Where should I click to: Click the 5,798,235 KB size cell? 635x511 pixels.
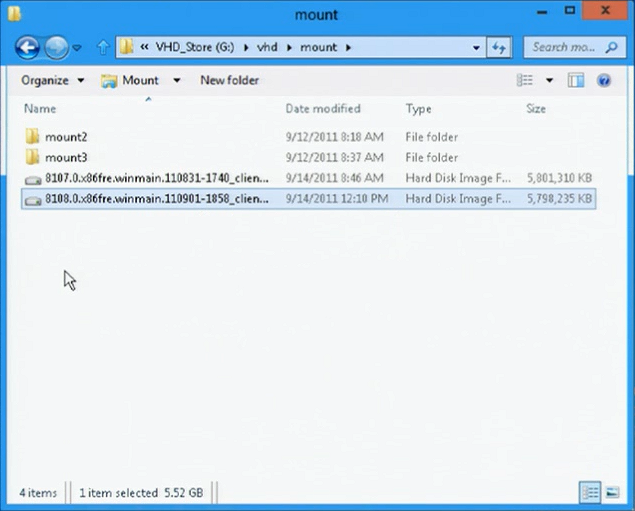[x=559, y=198]
